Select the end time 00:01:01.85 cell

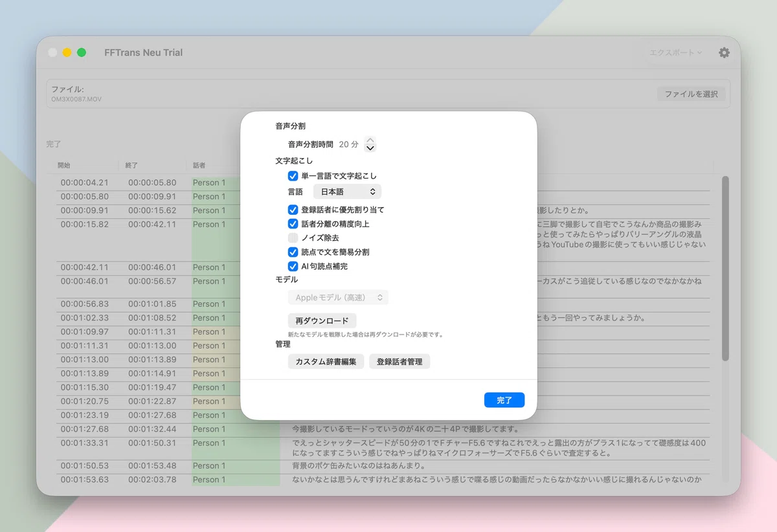[x=152, y=304]
